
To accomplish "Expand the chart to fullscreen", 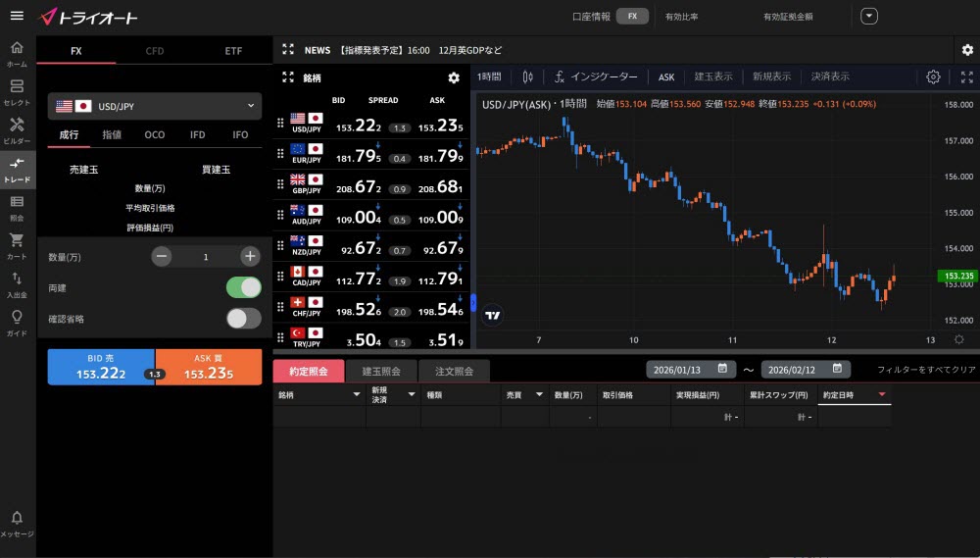I will pyautogui.click(x=966, y=76).
